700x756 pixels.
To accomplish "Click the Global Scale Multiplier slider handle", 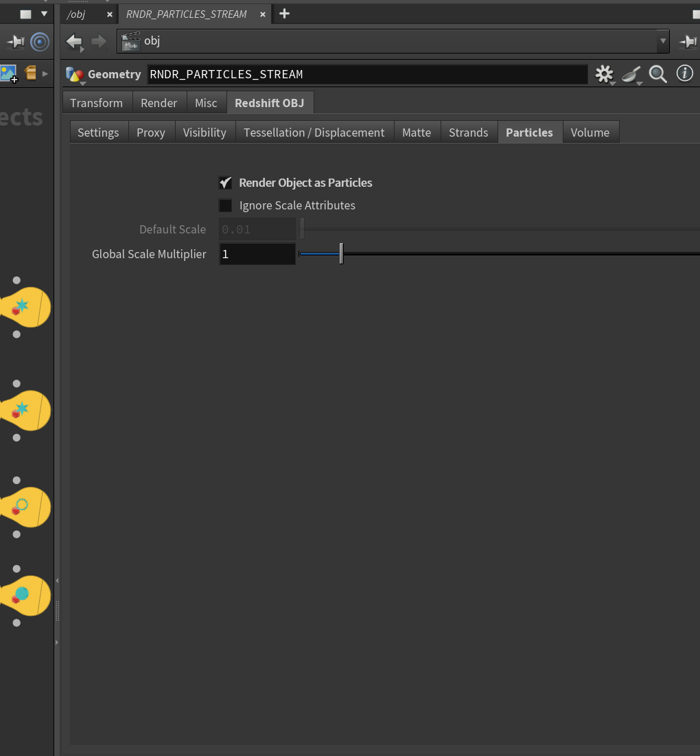I will point(341,253).
